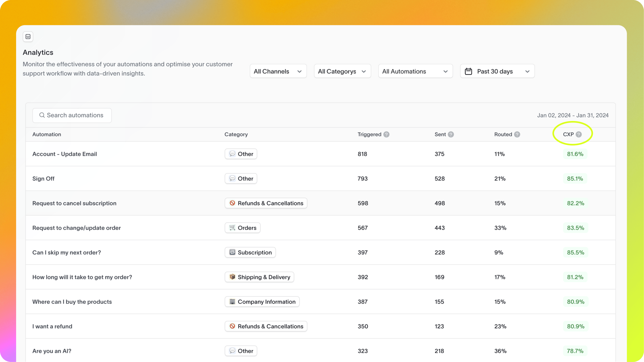Click the 33% routed value

500,228
